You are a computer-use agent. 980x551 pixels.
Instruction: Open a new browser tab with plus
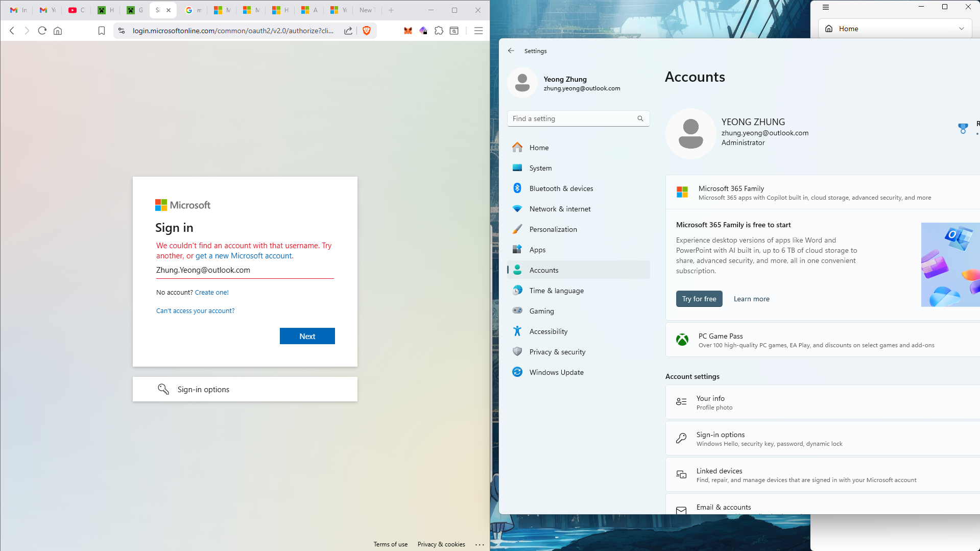391,10
